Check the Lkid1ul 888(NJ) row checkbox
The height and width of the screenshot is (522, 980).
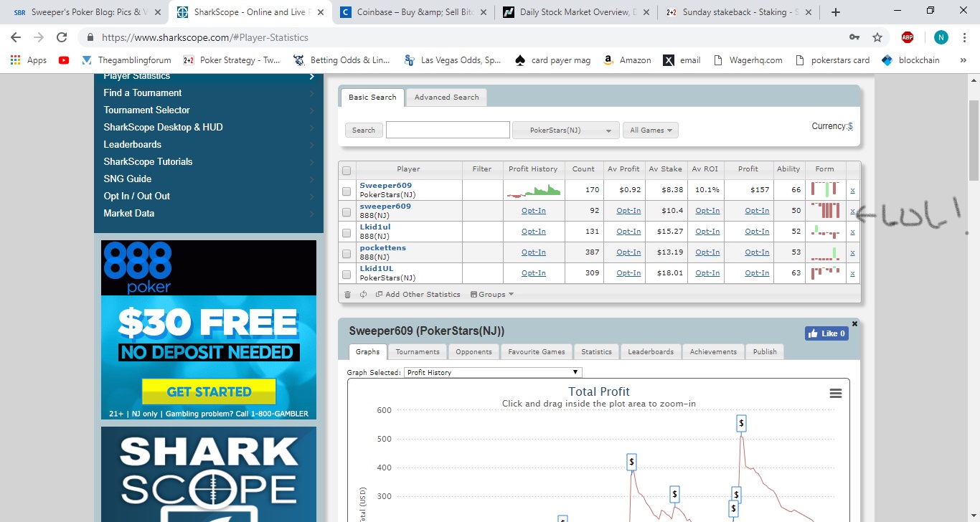(x=347, y=233)
